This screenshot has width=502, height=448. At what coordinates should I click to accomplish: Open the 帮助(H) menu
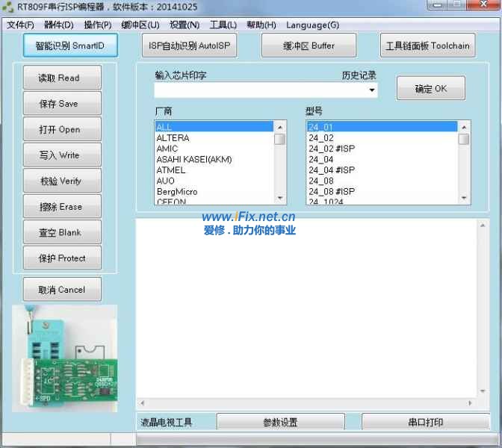261,25
